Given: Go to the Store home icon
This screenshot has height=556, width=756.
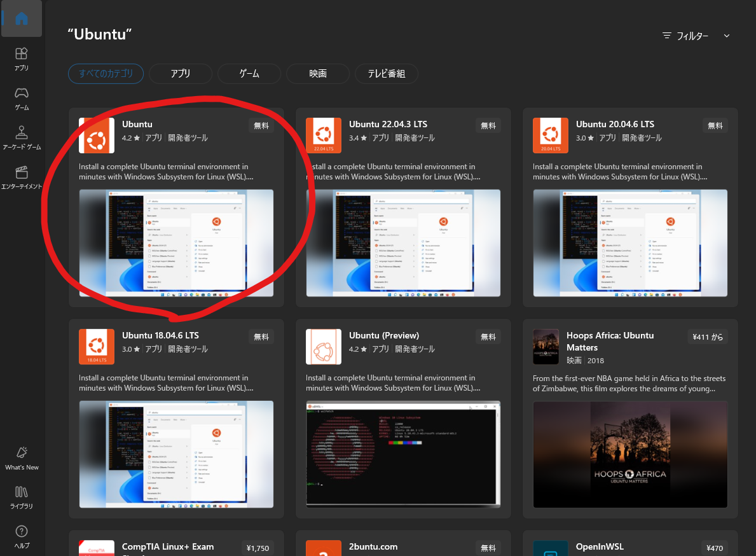Looking at the screenshot, I should coord(21,18).
